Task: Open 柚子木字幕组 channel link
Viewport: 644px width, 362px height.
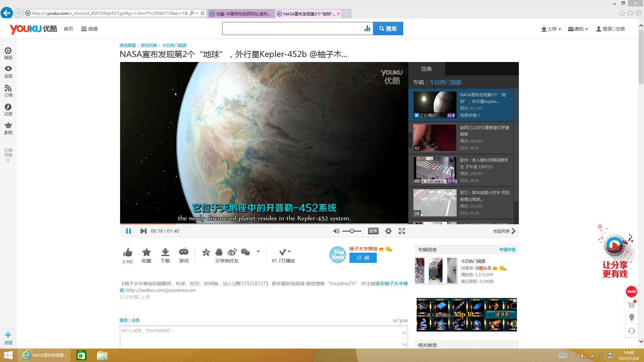Action: (x=363, y=249)
